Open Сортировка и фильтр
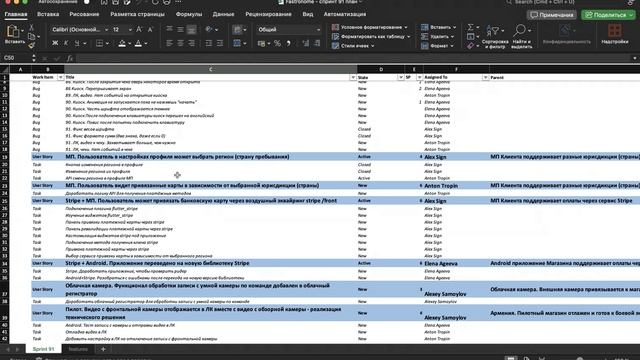The height and width of the screenshot is (360, 640). [495, 36]
